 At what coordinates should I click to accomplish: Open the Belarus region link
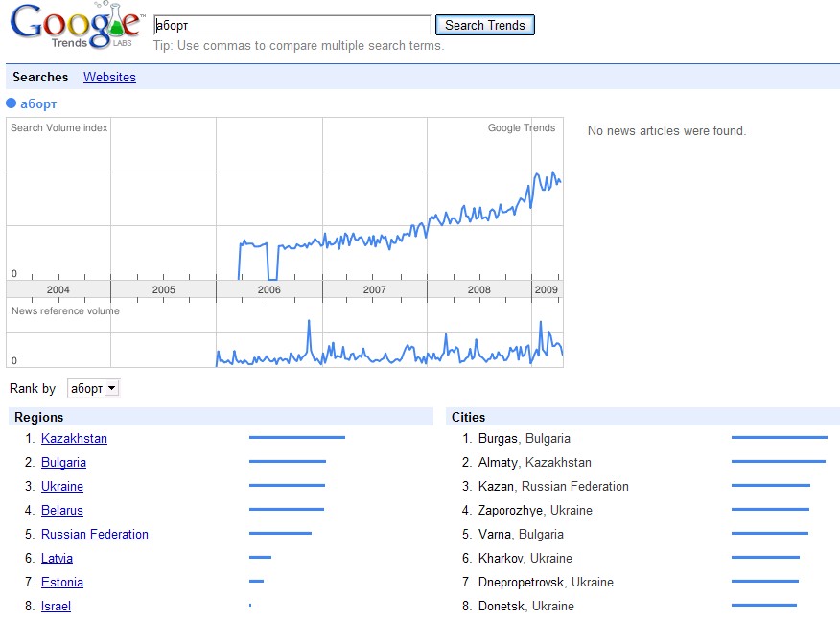pos(62,510)
